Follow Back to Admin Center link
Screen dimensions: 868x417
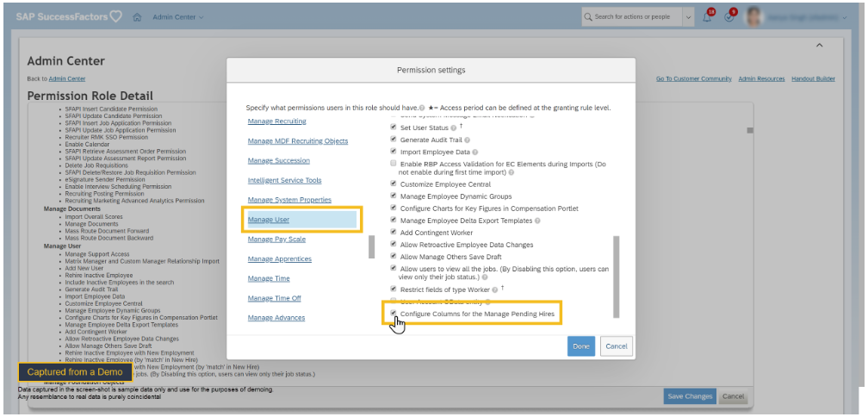pos(67,79)
